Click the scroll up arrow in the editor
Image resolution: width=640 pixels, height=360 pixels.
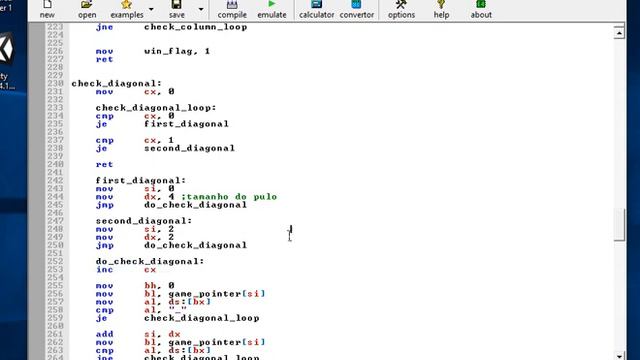pos(619,33)
